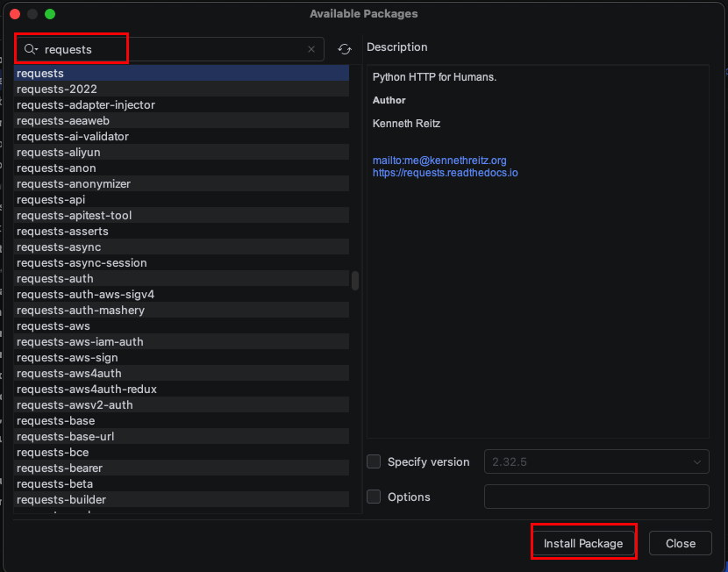Tick the Options checkbox
Viewport: 728px width, 572px height.
tap(374, 497)
